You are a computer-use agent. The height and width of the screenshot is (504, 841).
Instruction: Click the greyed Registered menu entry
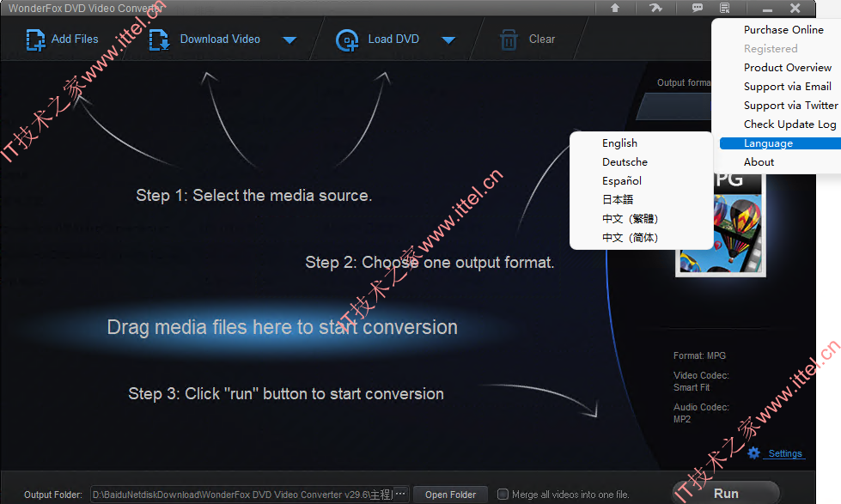pos(771,49)
